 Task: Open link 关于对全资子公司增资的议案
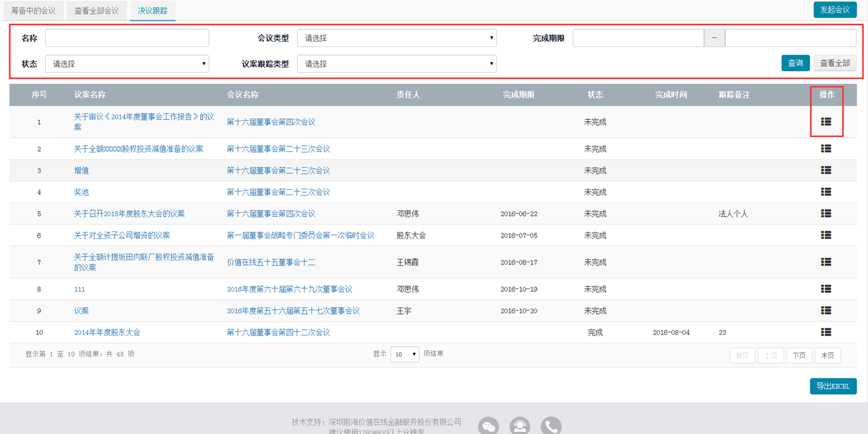(122, 235)
